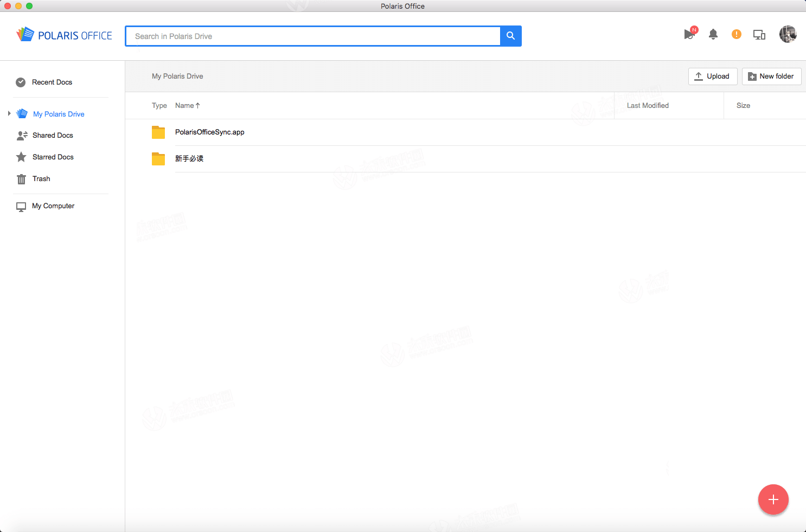806x532 pixels.
Task: Click the red plus floating button
Action: [773, 499]
